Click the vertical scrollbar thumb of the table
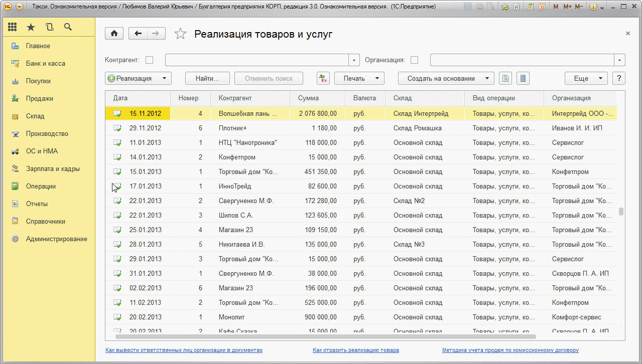Viewport: 642px width, 364px height. tap(621, 212)
